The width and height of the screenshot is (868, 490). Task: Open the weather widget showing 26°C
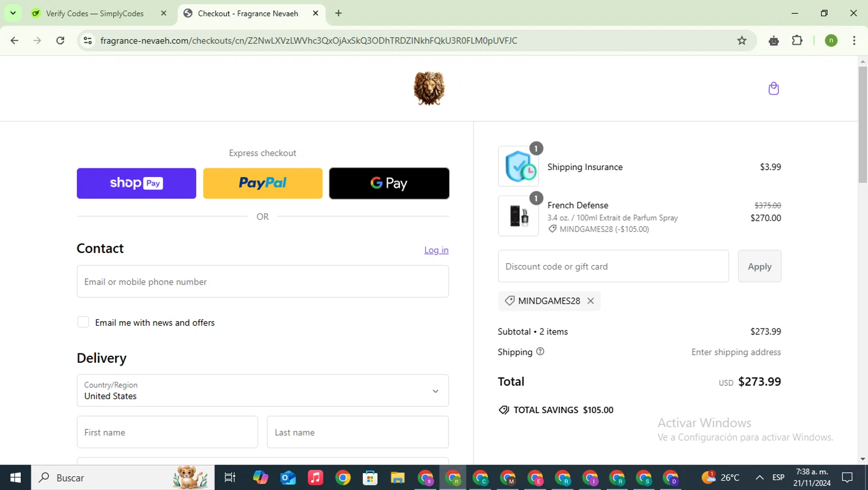(720, 478)
